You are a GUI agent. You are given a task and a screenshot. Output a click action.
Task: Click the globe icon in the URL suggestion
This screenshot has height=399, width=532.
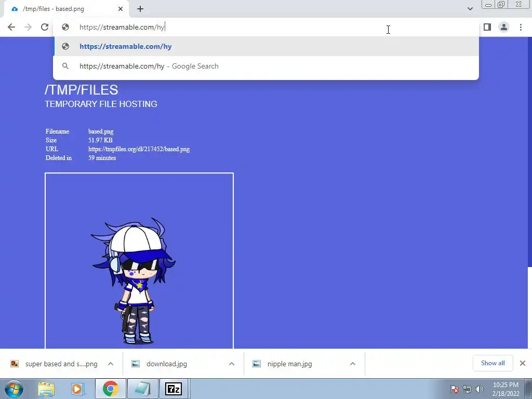pyautogui.click(x=65, y=46)
